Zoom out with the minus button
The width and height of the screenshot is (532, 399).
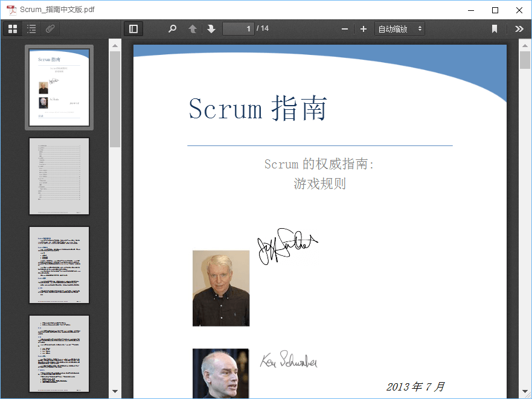(x=345, y=29)
